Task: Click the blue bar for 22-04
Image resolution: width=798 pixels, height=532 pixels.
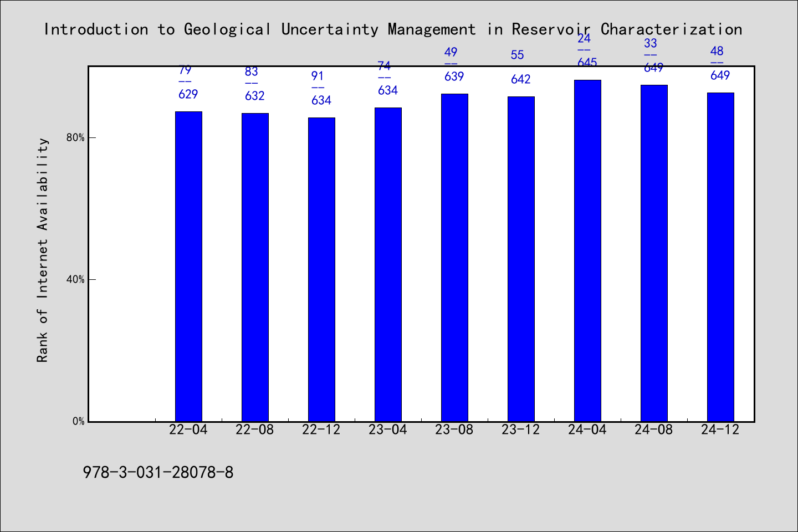Action: (x=188, y=267)
